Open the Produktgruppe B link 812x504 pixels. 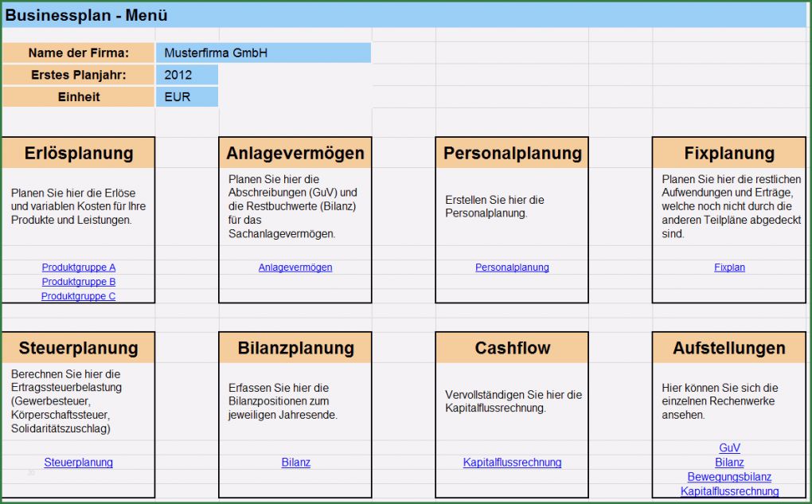(78, 281)
